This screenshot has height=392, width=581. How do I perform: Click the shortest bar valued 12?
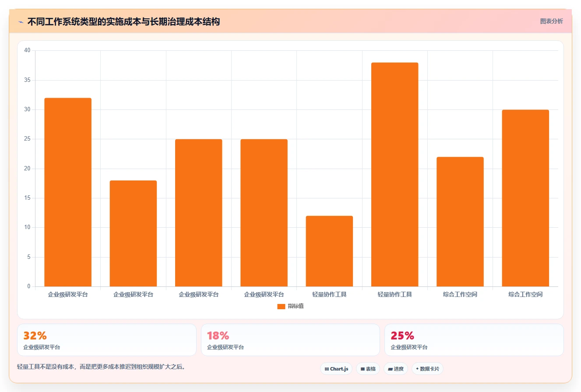click(x=329, y=251)
